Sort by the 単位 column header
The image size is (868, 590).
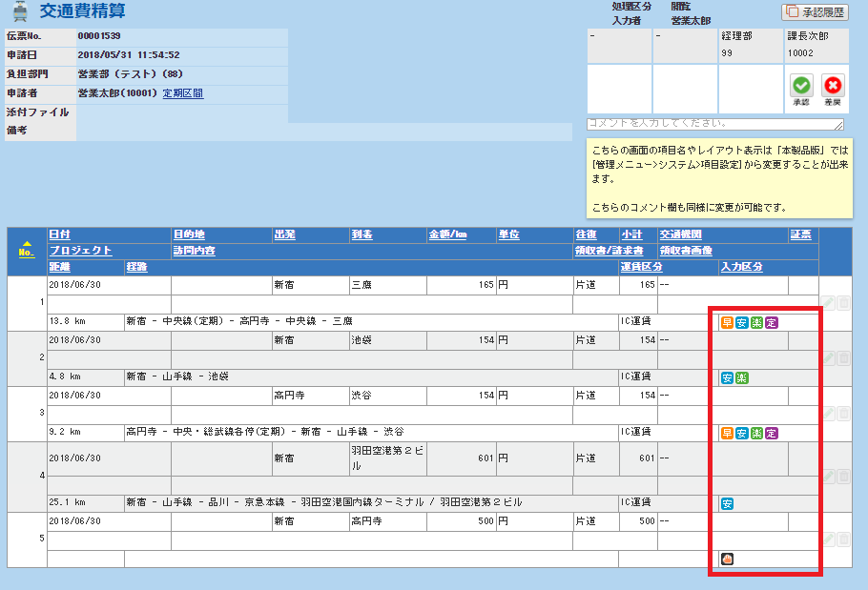[x=508, y=234]
